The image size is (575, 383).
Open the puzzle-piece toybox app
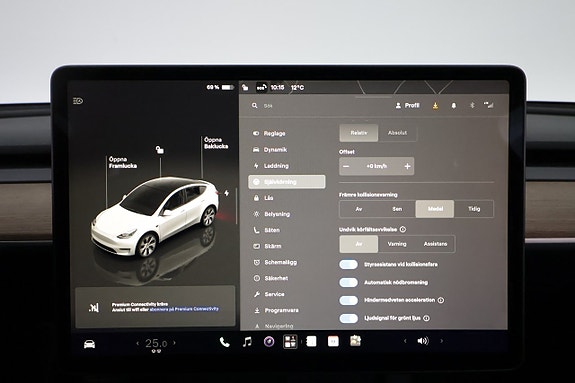(355, 341)
